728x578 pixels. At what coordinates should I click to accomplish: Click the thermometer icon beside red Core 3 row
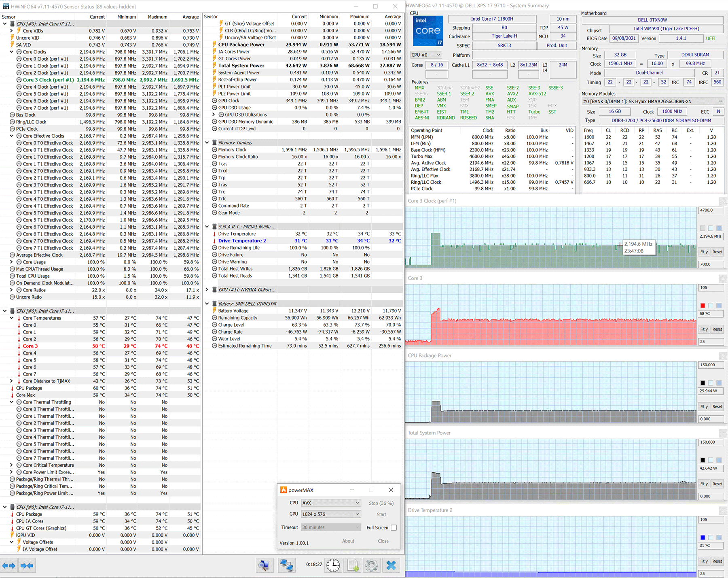tap(19, 346)
